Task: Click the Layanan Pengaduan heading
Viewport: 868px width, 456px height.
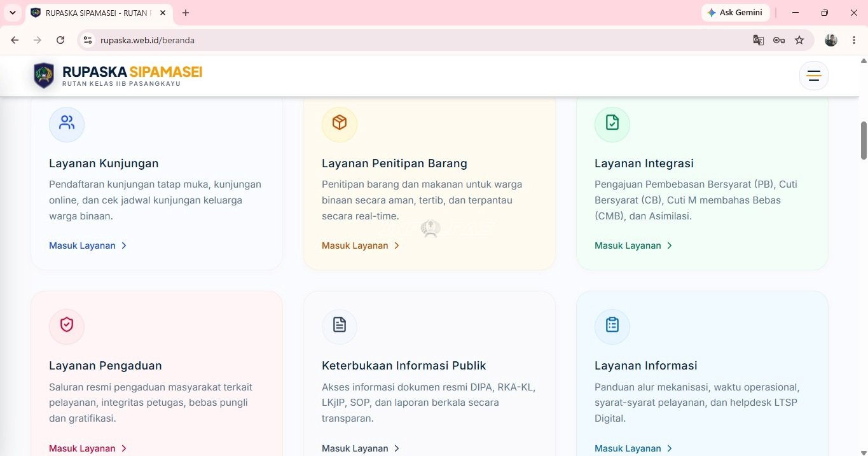Action: click(x=106, y=366)
